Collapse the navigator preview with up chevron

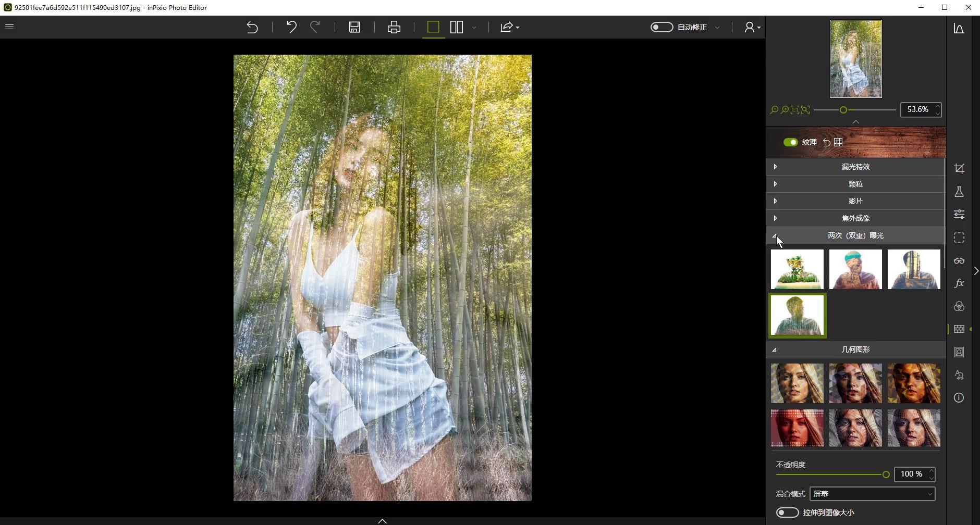point(855,121)
